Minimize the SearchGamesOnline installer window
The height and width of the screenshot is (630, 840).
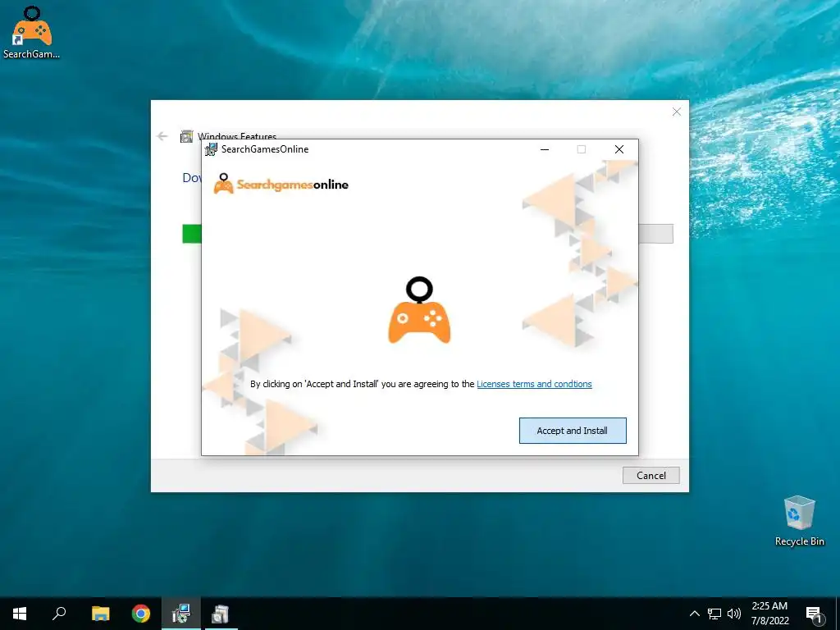tap(545, 149)
